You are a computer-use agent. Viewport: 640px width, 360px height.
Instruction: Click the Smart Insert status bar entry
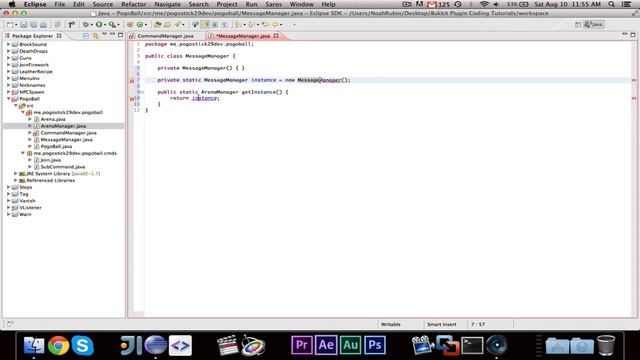pos(441,324)
